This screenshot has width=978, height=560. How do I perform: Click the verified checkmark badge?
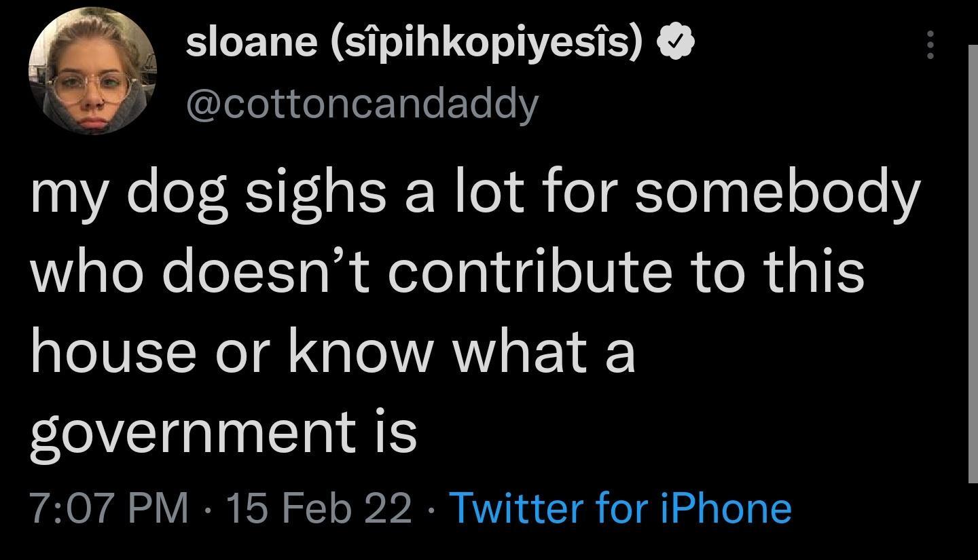tap(676, 43)
